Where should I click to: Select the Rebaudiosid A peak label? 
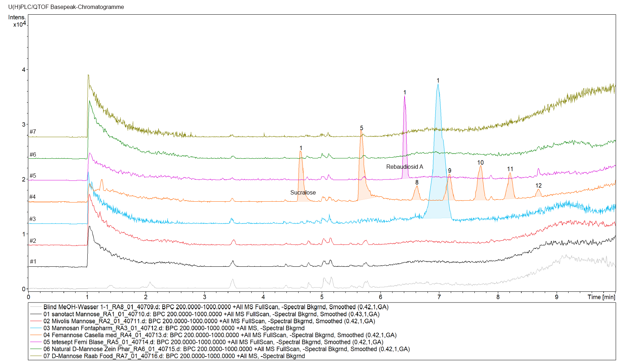point(404,167)
